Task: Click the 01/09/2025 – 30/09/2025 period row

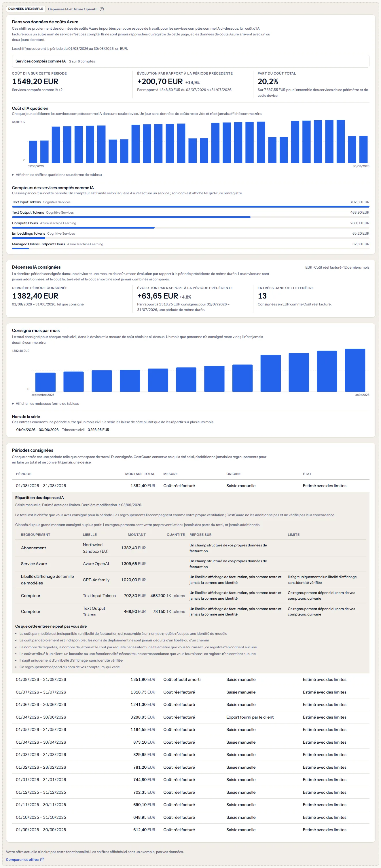Action: pos(191,830)
